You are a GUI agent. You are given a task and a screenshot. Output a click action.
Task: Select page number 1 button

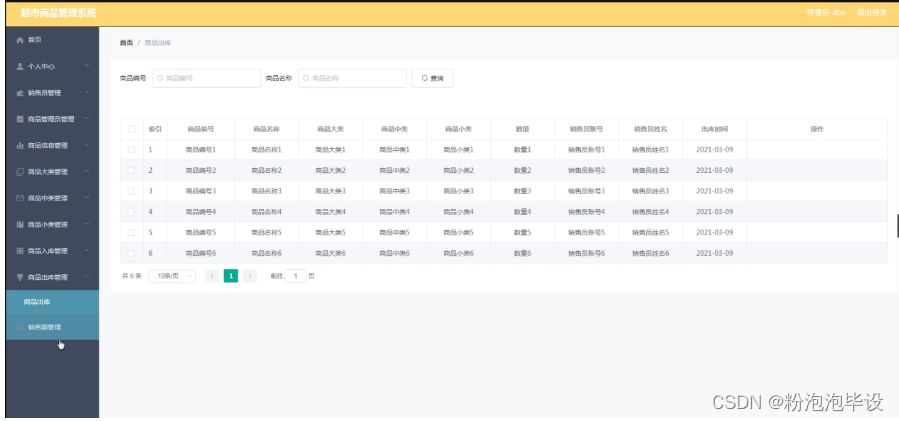pyautogui.click(x=230, y=276)
